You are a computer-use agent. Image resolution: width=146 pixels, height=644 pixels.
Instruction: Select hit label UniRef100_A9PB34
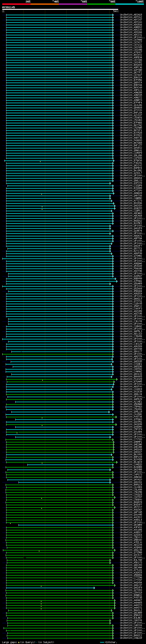click(x=131, y=58)
